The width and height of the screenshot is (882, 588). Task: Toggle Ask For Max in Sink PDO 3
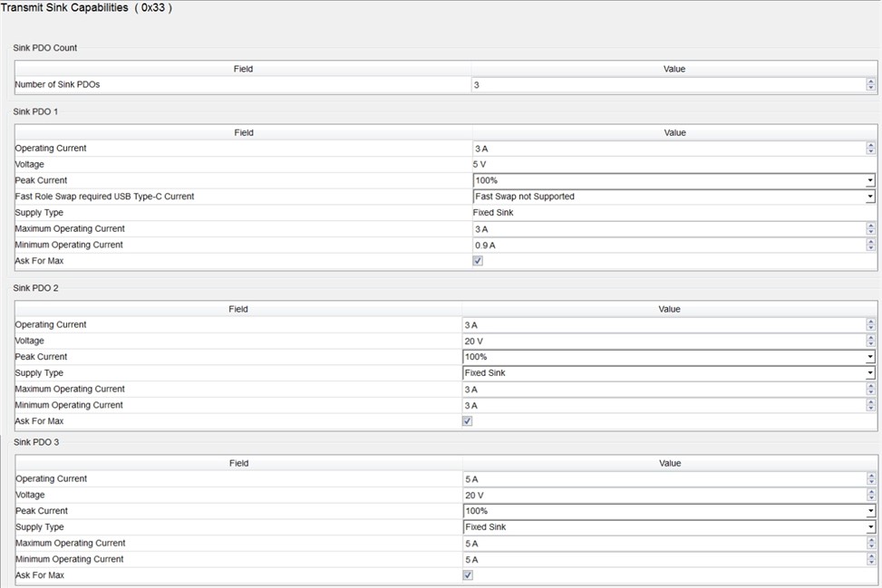(468, 575)
